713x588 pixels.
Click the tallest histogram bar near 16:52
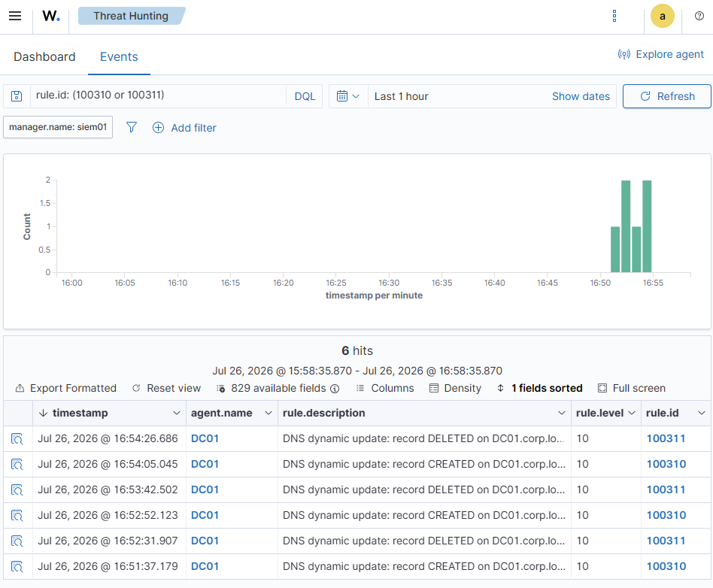pyautogui.click(x=626, y=226)
